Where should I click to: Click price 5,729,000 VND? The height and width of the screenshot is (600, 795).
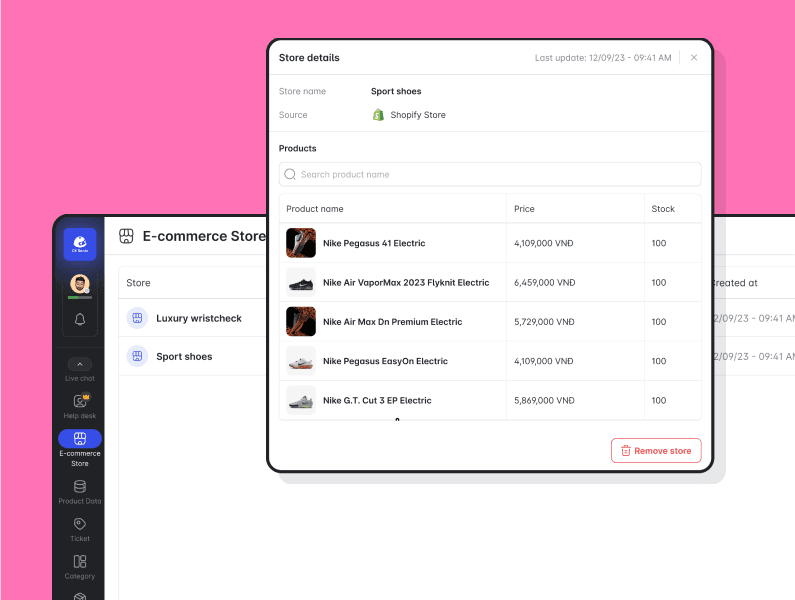pos(544,322)
